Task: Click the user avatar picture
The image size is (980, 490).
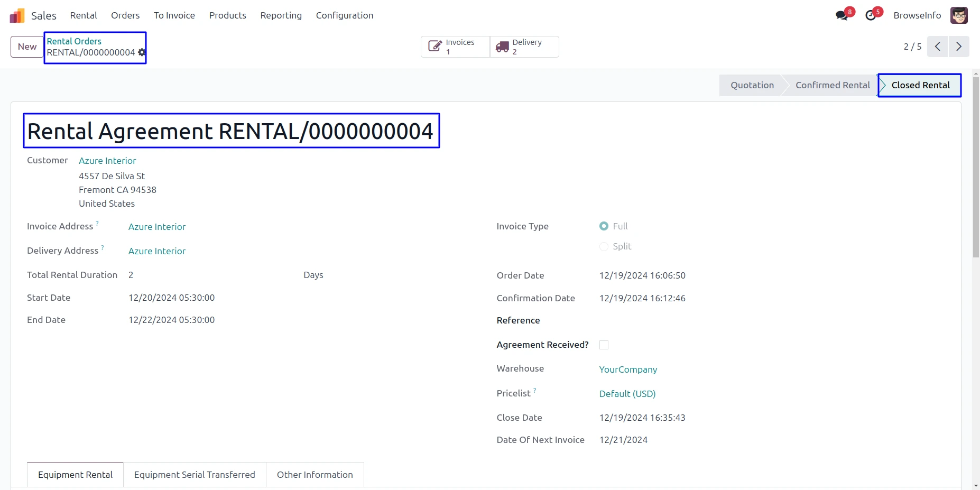Action: click(958, 15)
